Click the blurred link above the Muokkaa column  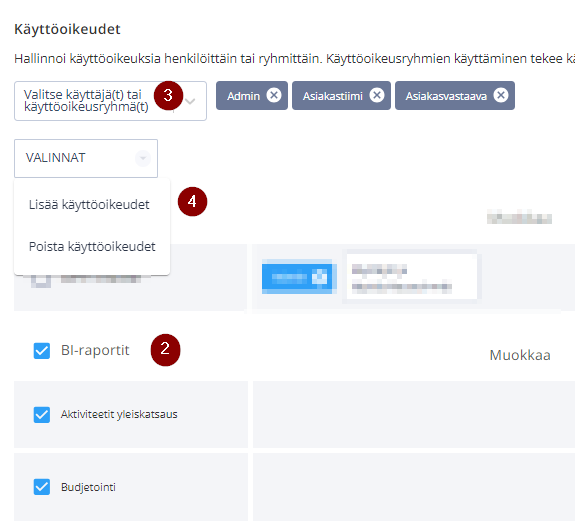tap(519, 218)
